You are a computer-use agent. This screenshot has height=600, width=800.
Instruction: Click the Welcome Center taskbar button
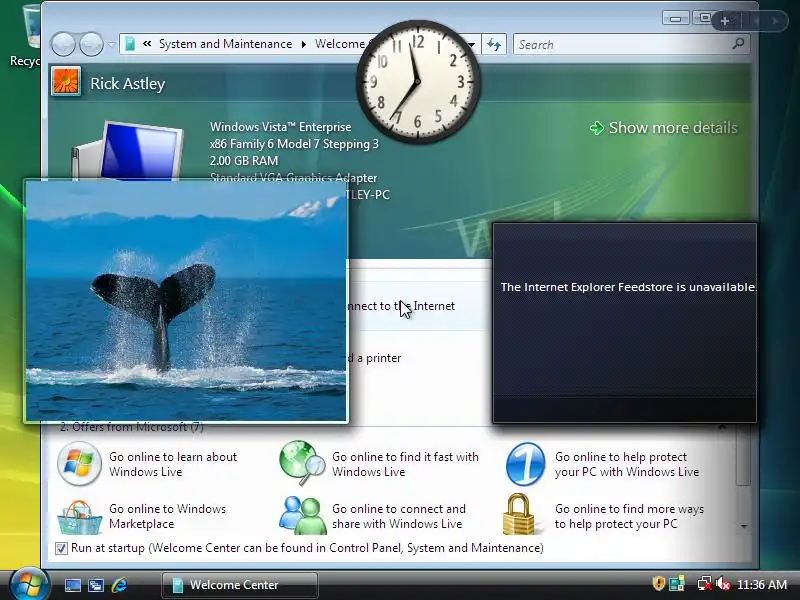click(x=239, y=585)
